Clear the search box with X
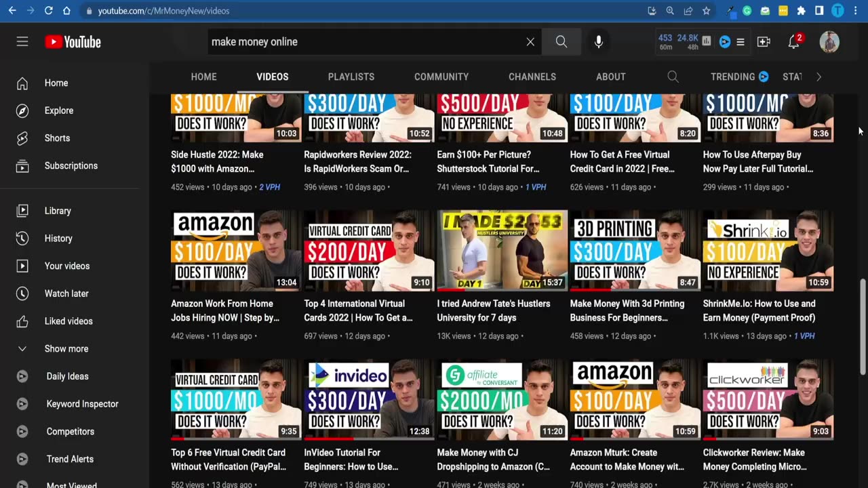This screenshot has width=868, height=488. (530, 42)
